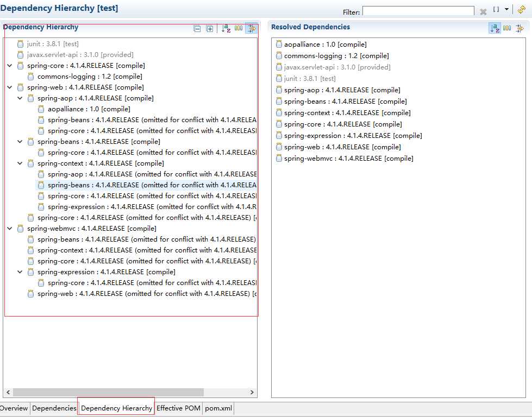Click the brackets icon beside filter clear
Image resolution: width=532 pixels, height=417 pixels.
pyautogui.click(x=496, y=9)
